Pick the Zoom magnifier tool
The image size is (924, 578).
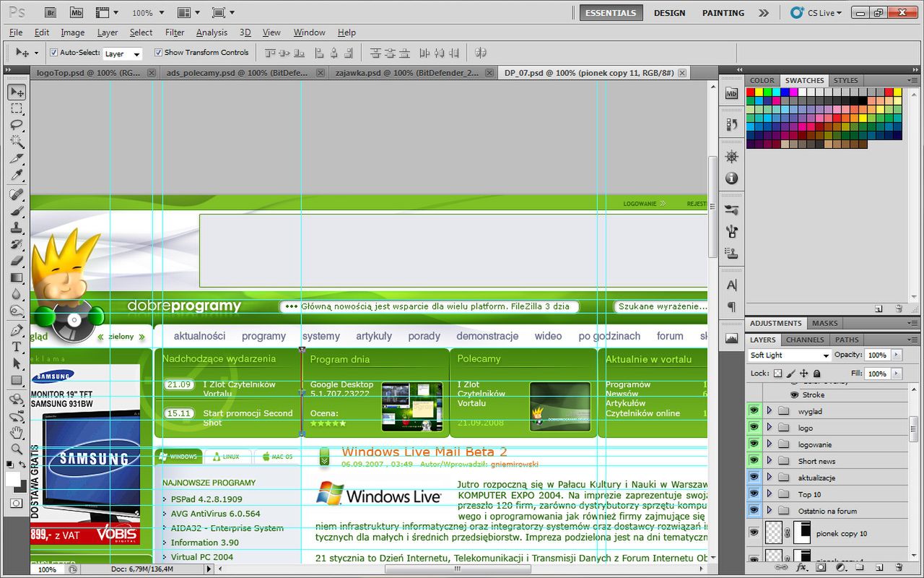(x=17, y=449)
